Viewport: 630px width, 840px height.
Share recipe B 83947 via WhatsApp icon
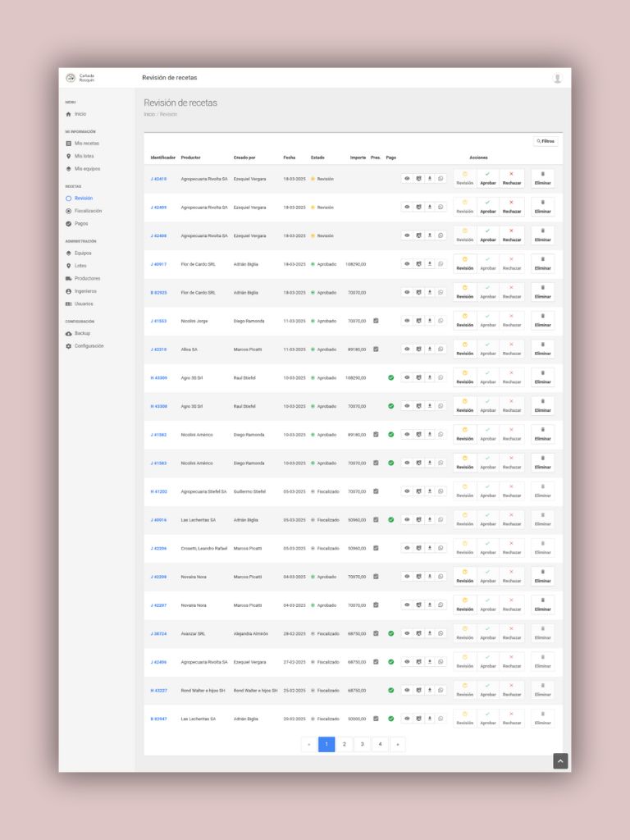[x=441, y=719]
